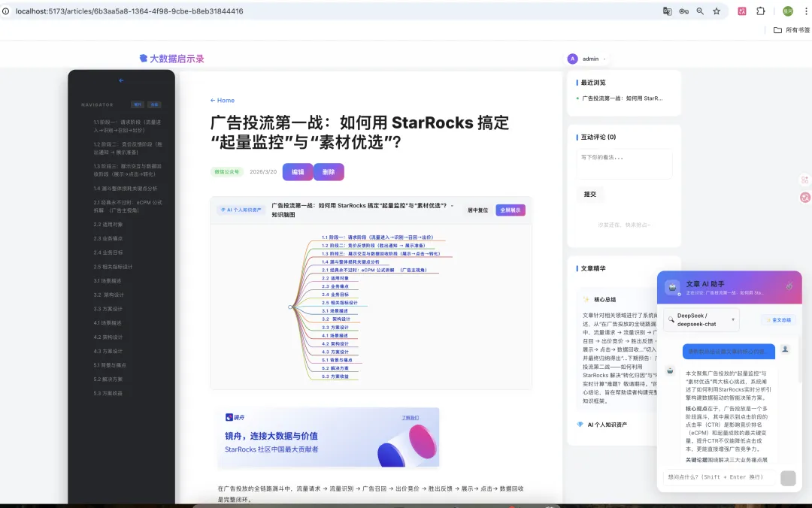Select 5.1 背景与痛点 in navigator
This screenshot has height=508, width=812.
[x=110, y=365]
